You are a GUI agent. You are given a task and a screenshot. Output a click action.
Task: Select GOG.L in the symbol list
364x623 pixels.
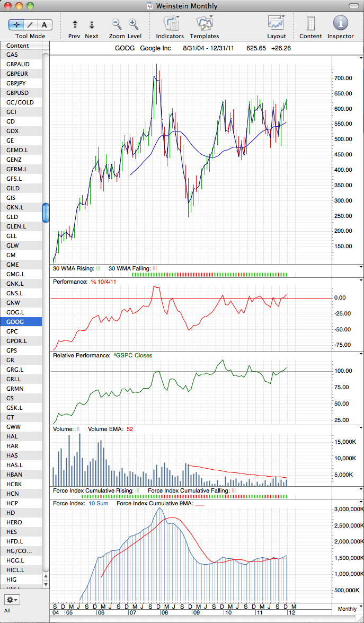pyautogui.click(x=21, y=312)
